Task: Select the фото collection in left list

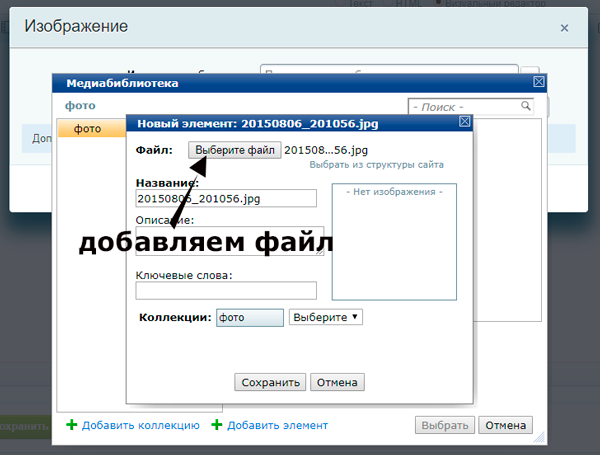Action: [91, 129]
